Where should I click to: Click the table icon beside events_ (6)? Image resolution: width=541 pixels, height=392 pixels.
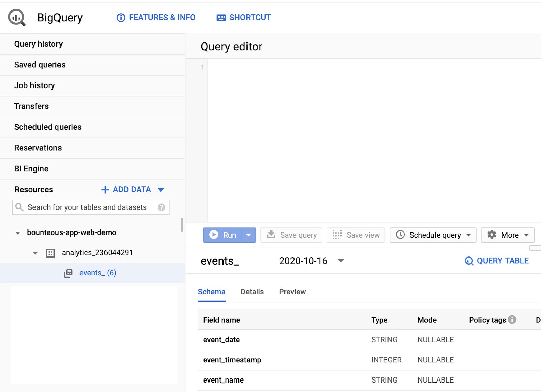[68, 273]
